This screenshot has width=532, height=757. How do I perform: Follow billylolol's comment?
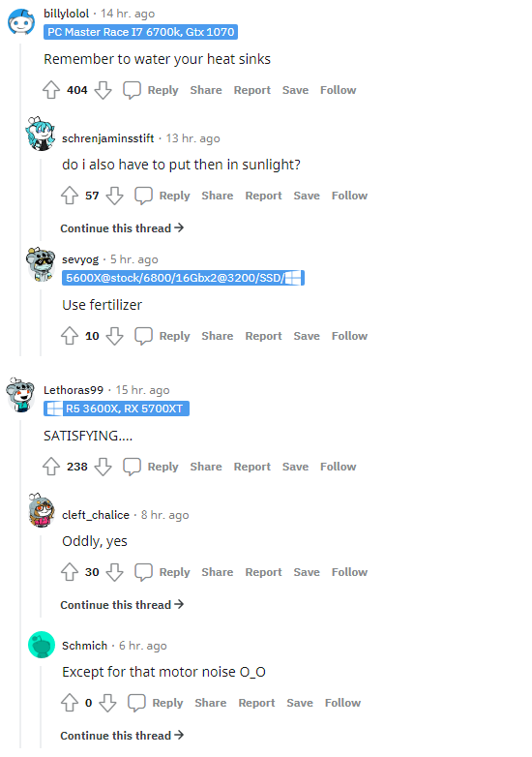click(339, 90)
